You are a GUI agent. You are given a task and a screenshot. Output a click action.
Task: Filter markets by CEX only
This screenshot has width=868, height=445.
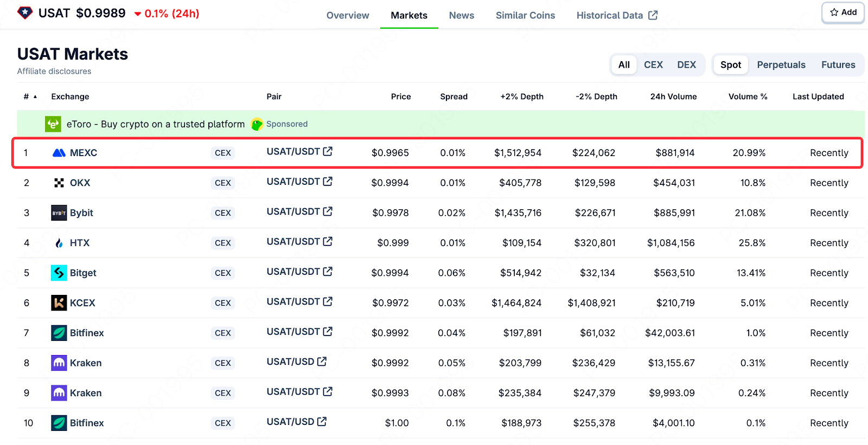[653, 65]
